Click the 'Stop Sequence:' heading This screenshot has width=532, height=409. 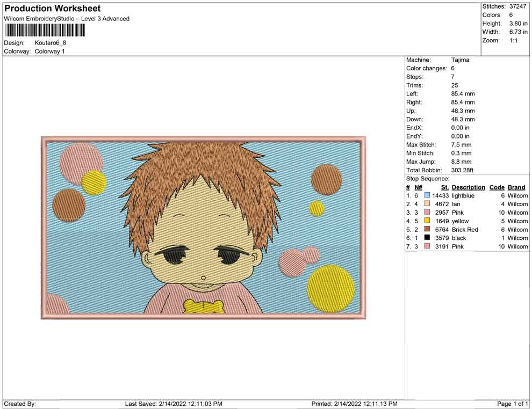click(x=428, y=179)
